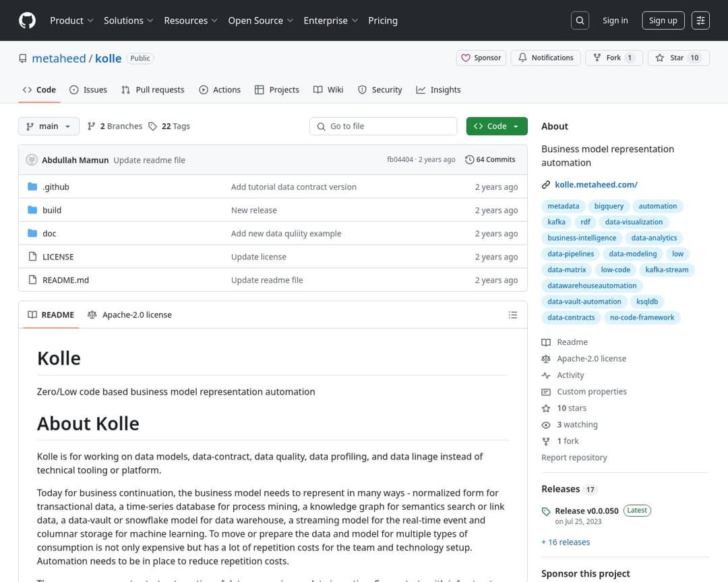
Task: Click the scale icon beside Apache-2.0 license in About
Action: pyautogui.click(x=546, y=359)
